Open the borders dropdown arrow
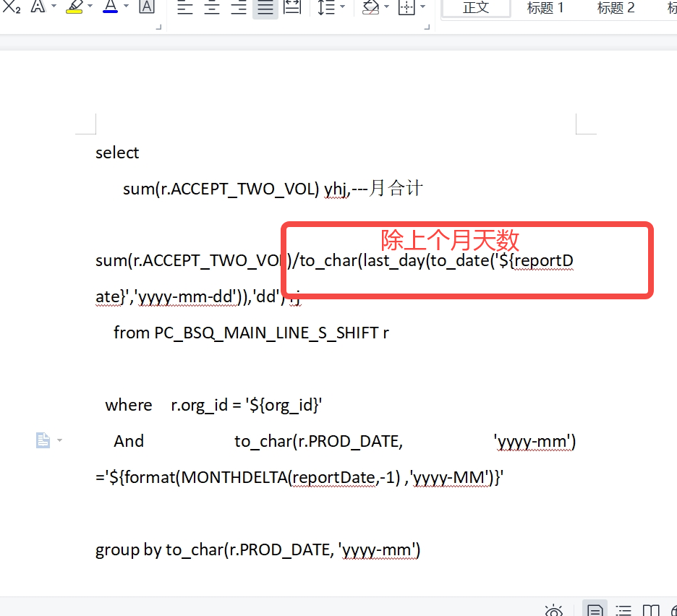 click(x=422, y=6)
